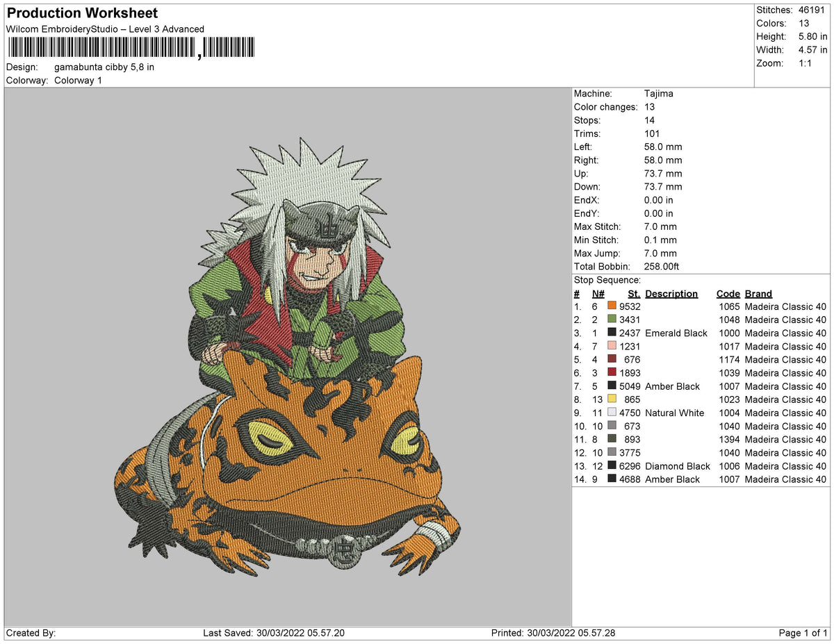Click thread code 1023
This screenshot has width=834, height=644.
point(729,399)
